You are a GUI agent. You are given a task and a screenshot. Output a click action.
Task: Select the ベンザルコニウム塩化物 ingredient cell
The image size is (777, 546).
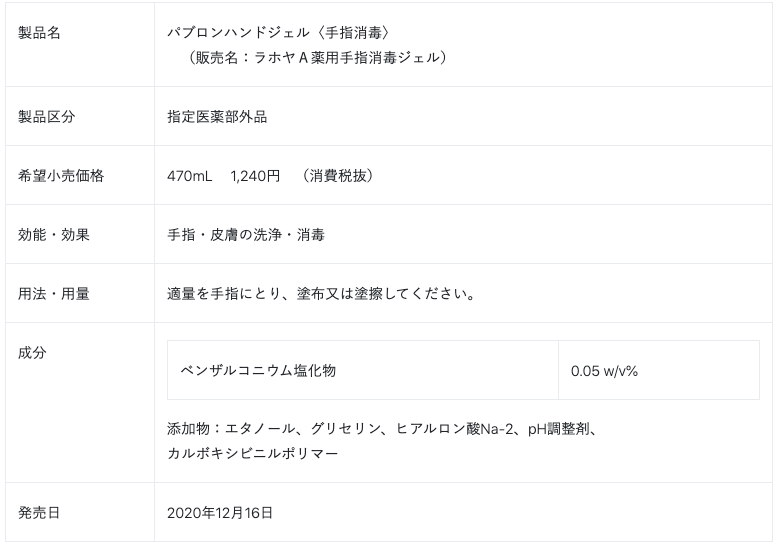point(258,370)
